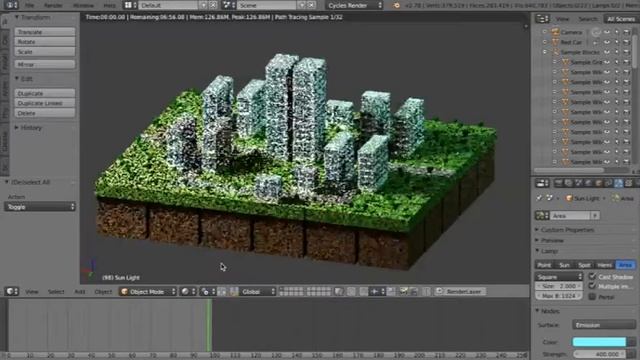Open the Select menu in 3D viewport header
Screen dimensions: 640x360
click(x=56, y=291)
